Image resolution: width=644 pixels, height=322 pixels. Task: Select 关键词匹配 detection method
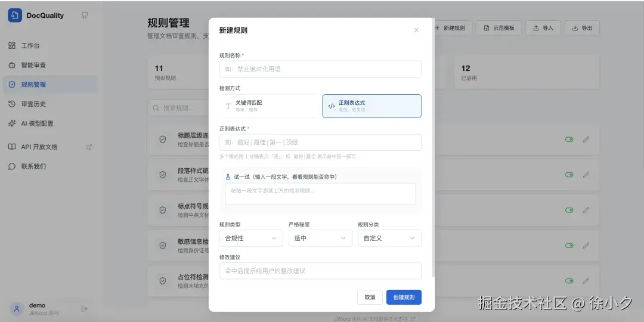[x=270, y=106]
